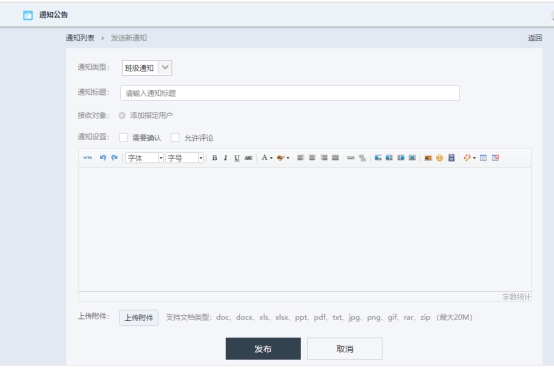The height and width of the screenshot is (371, 554).
Task: Open the 字号 font size dropdown
Action: 184,158
